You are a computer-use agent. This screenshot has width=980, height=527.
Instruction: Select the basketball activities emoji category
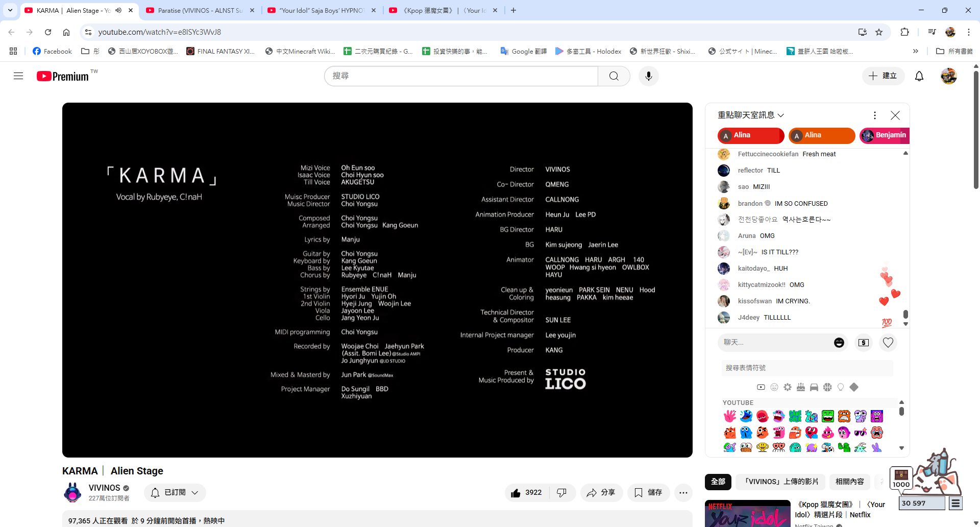827,387
